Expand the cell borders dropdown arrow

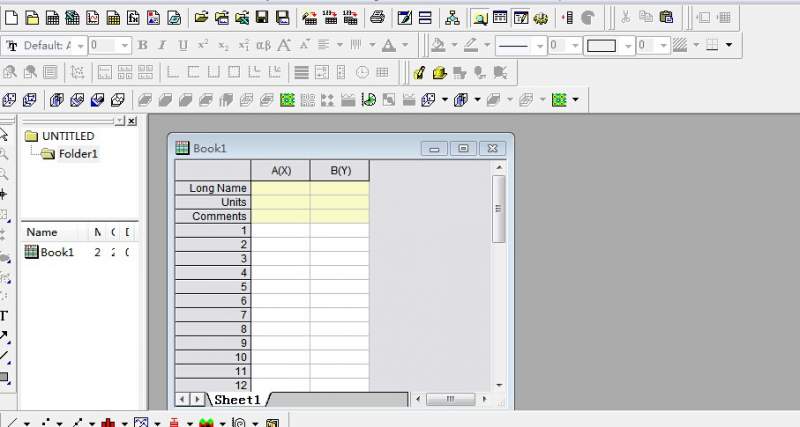pyautogui.click(x=729, y=45)
